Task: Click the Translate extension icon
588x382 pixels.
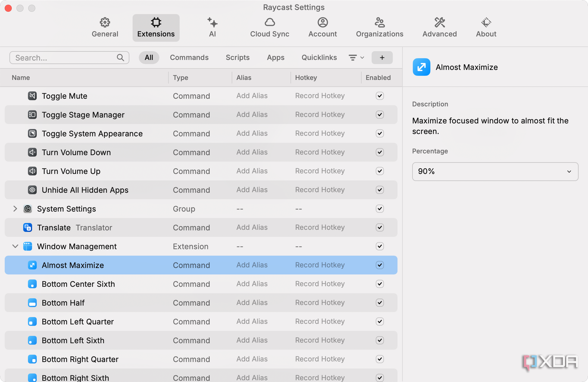Action: (28, 227)
